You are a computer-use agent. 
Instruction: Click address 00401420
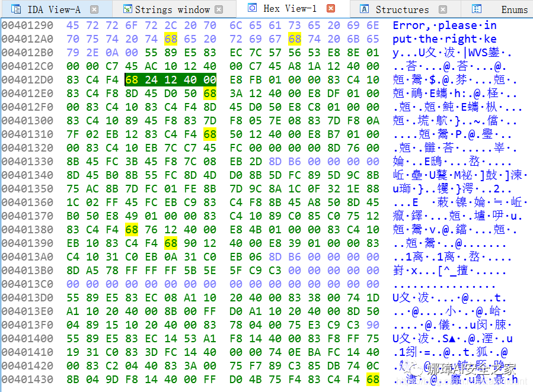pyautogui.click(x=27, y=365)
